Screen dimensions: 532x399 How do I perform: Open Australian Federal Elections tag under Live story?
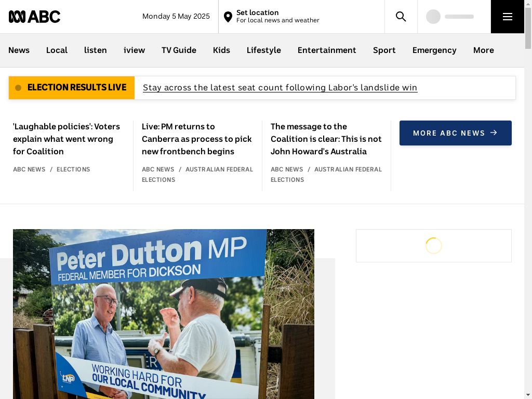(197, 175)
